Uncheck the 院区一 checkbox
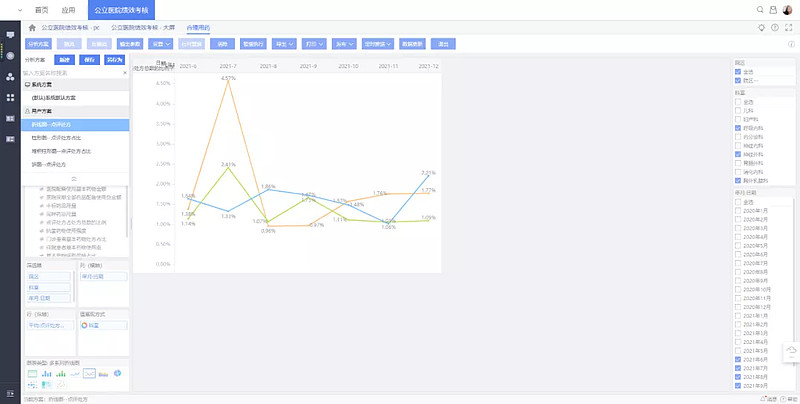The image size is (800, 404). (x=737, y=81)
